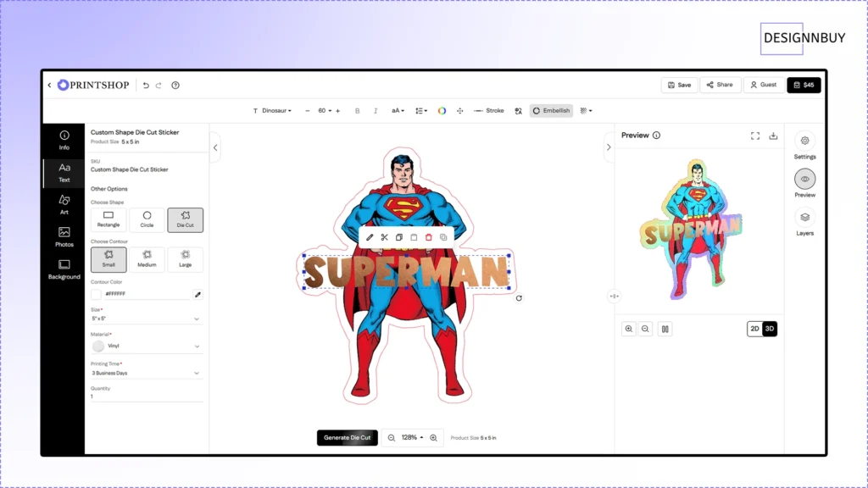Viewport: 868px width, 488px height.
Task: Open the texture pattern dropdown
Action: click(x=587, y=111)
